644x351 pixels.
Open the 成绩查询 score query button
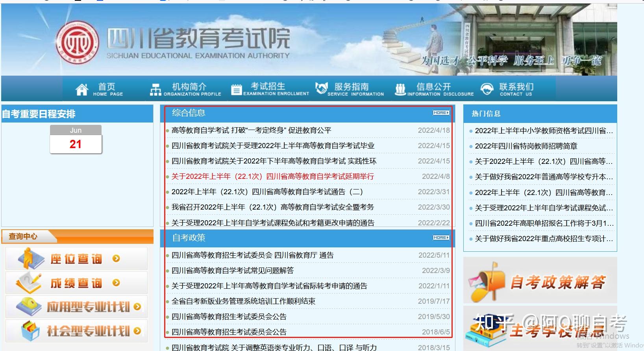76,282
